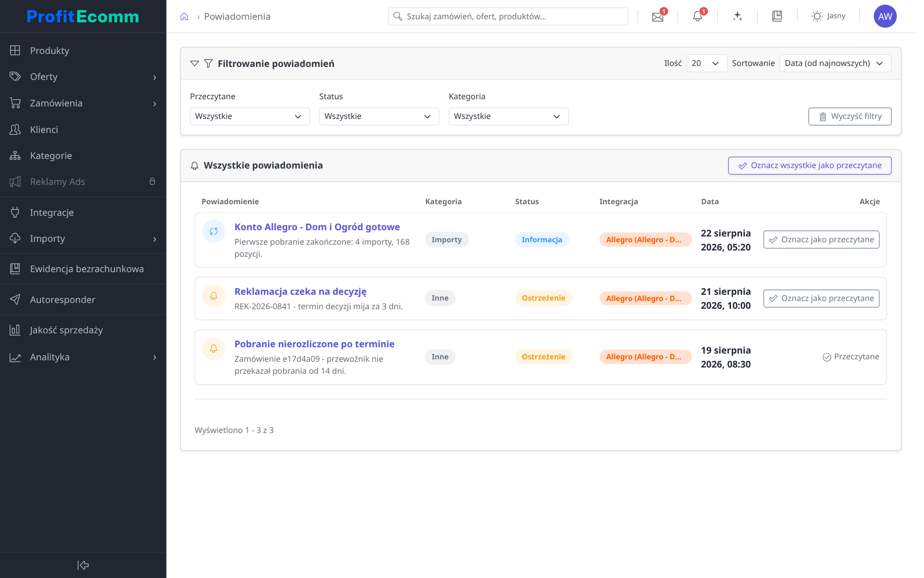Screen dimensions: 924x578
Task: Open Jakość sprzedaży in the sidebar
Action: 83,330
